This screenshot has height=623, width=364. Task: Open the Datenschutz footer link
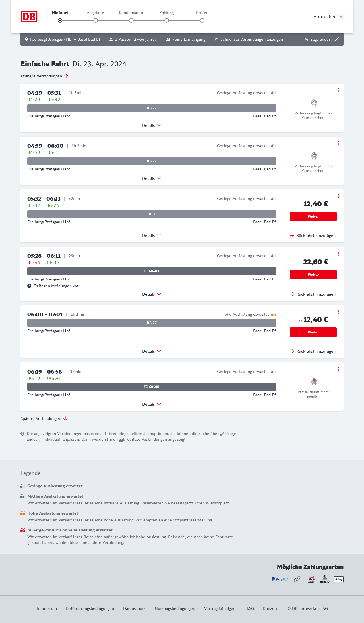134,608
